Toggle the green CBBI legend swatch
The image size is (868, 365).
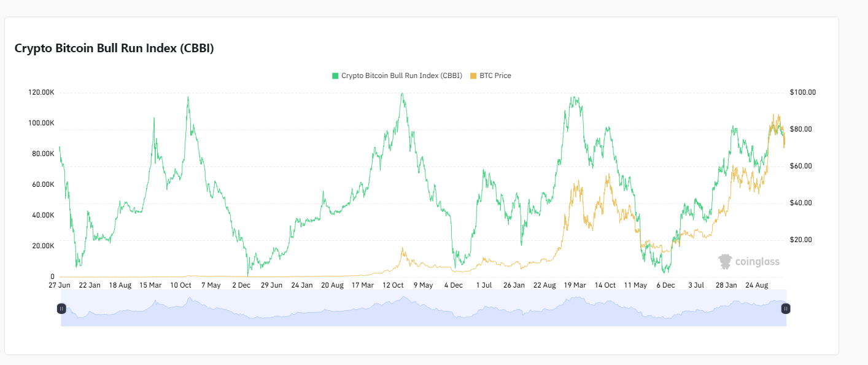[x=335, y=76]
